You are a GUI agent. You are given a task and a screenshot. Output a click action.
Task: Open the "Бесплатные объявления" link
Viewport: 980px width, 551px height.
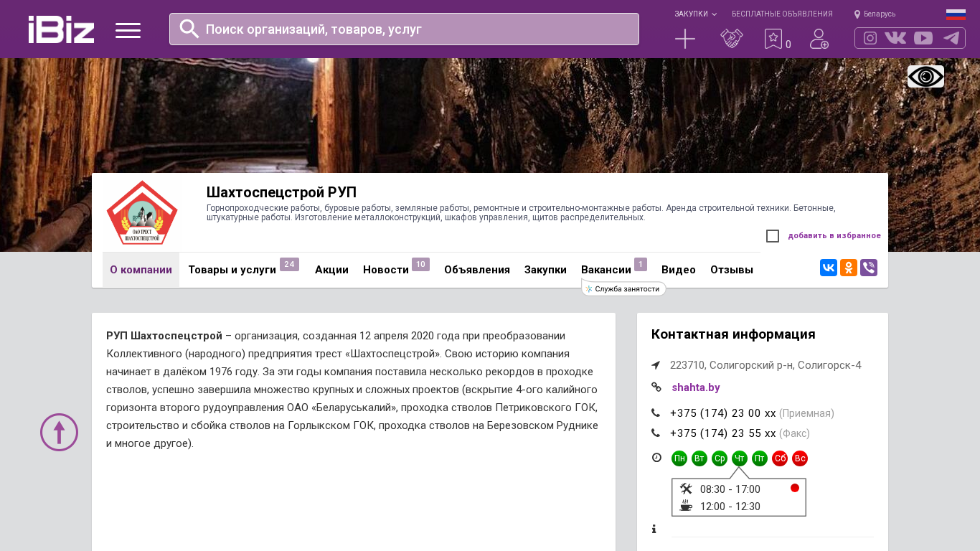coord(782,14)
